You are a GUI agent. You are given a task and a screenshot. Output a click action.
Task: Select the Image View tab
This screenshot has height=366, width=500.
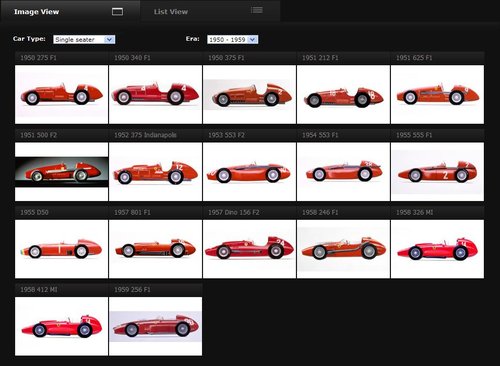(x=70, y=11)
